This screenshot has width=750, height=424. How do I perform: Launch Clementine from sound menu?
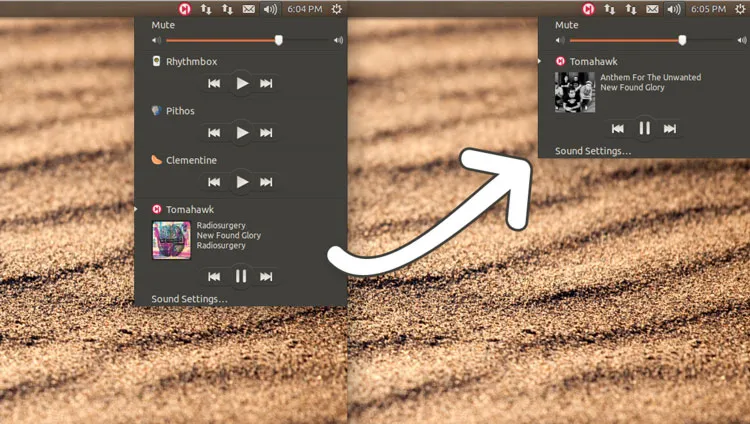pyautogui.click(x=191, y=160)
